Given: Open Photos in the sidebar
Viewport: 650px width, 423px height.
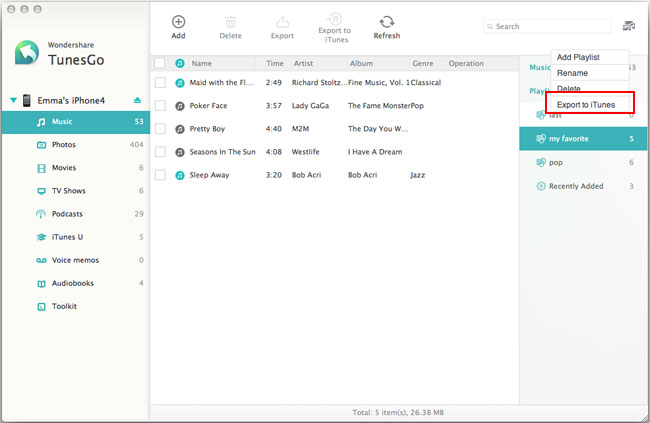Looking at the screenshot, I should tap(76, 145).
